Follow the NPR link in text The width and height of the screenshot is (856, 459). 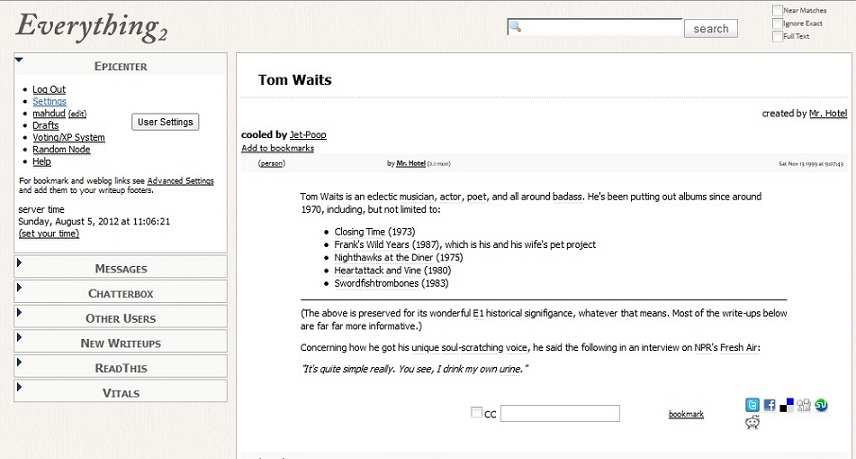tap(703, 347)
